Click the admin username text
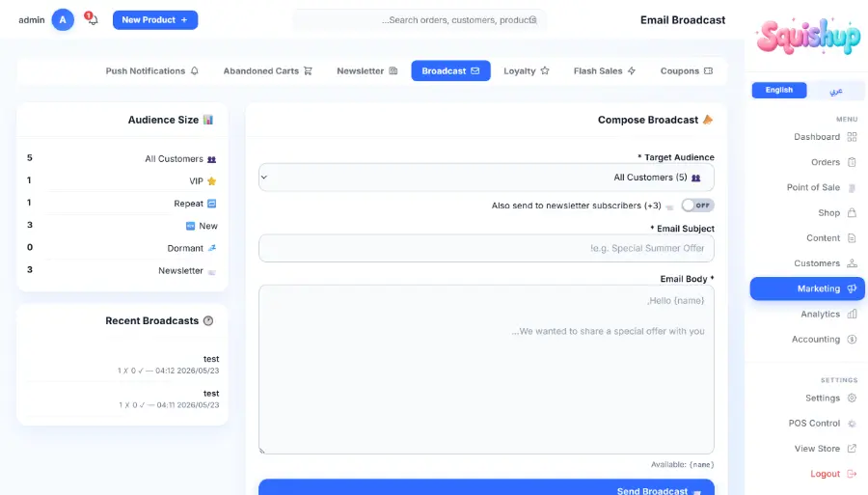 pyautogui.click(x=32, y=20)
